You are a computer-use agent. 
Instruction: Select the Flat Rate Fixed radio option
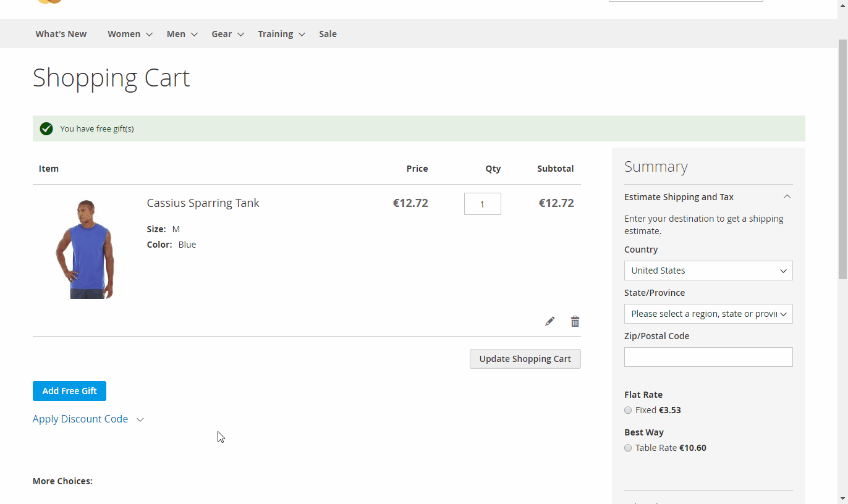point(628,410)
